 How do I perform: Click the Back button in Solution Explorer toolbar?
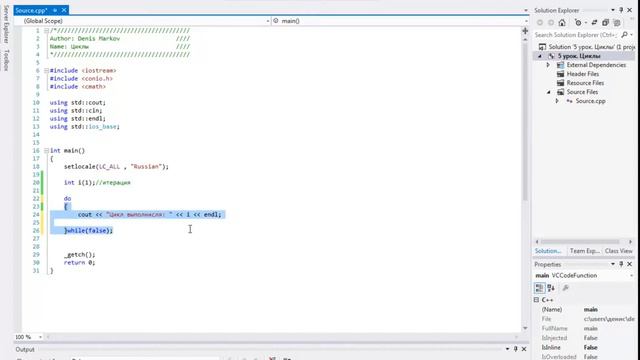pyautogui.click(x=540, y=23)
